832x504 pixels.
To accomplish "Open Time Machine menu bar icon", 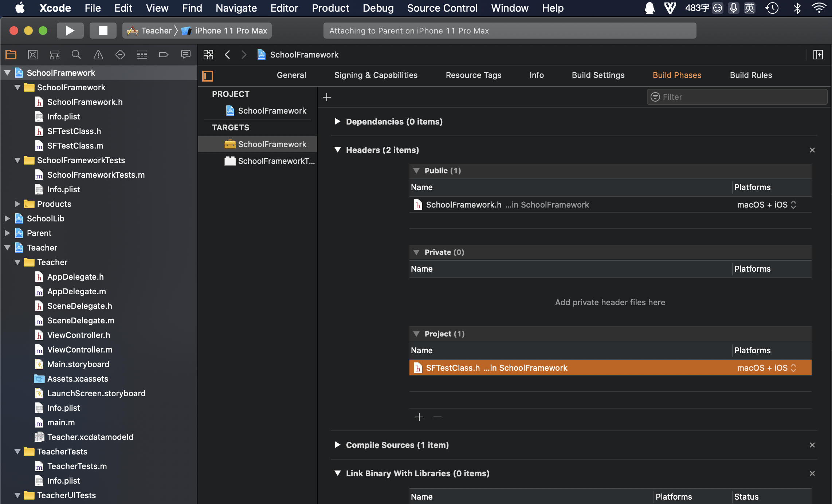I will 772,8.
